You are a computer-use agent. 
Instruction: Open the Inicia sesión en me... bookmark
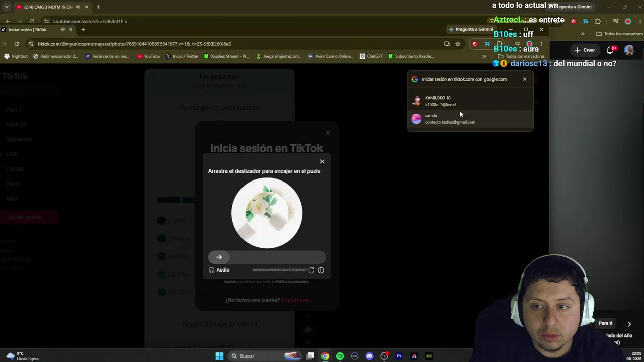pyautogui.click(x=107, y=56)
